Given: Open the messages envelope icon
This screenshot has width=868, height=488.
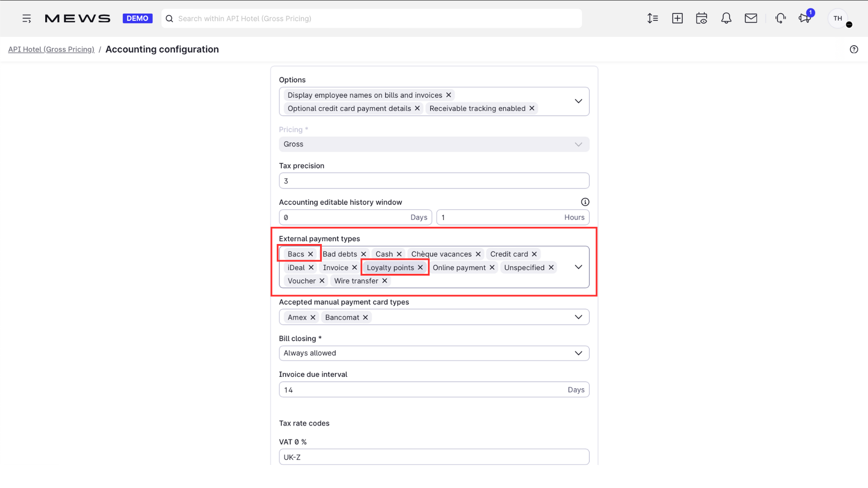Looking at the screenshot, I should tap(751, 19).
